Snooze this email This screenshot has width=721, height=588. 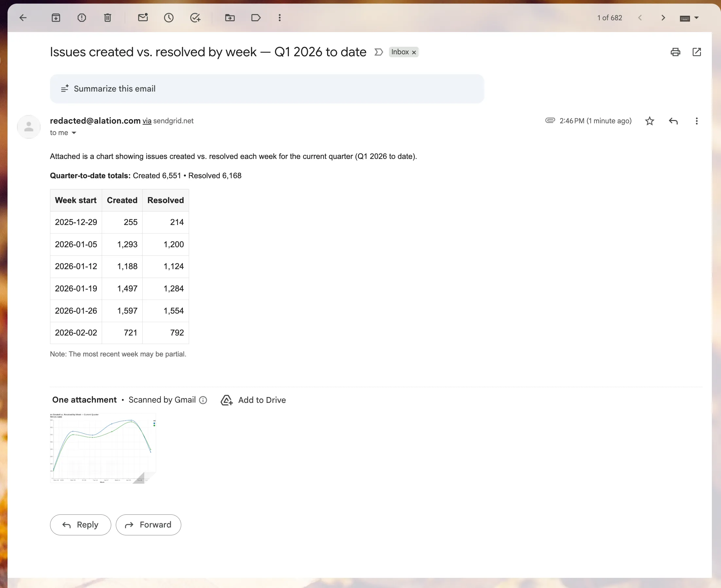click(x=169, y=18)
